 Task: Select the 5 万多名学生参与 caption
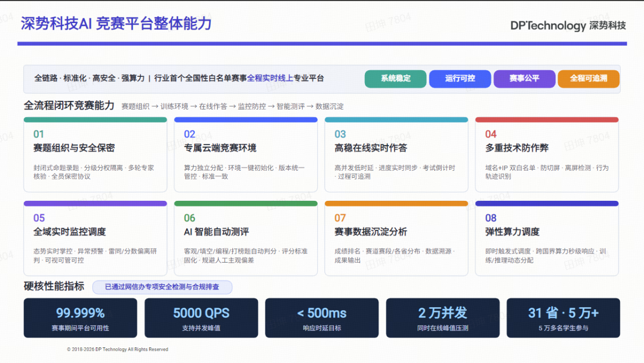tap(563, 328)
